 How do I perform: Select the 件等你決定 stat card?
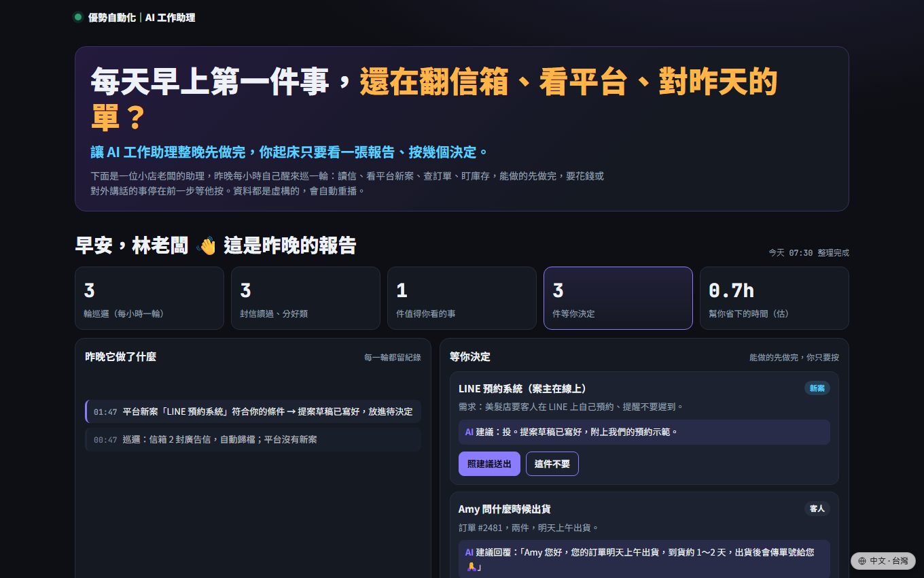pos(618,298)
